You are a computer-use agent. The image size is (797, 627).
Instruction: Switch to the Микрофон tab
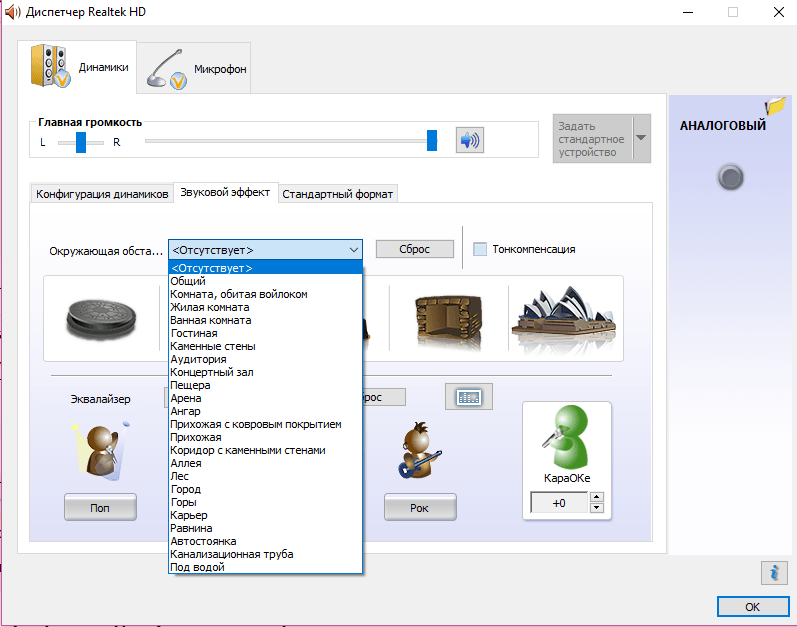tap(194, 68)
